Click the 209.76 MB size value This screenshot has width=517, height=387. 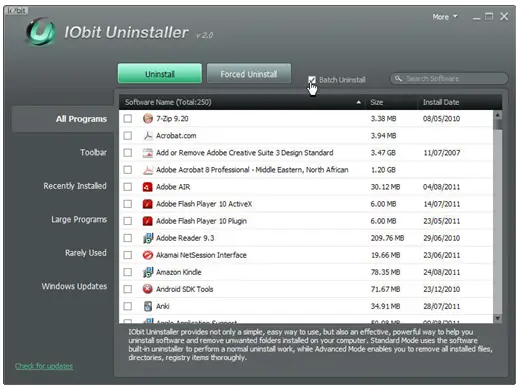[387, 238]
